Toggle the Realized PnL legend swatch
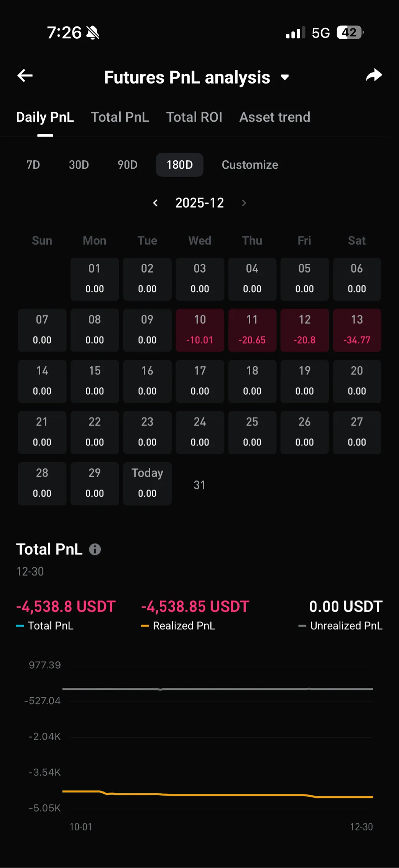This screenshot has height=868, width=399. 145,626
